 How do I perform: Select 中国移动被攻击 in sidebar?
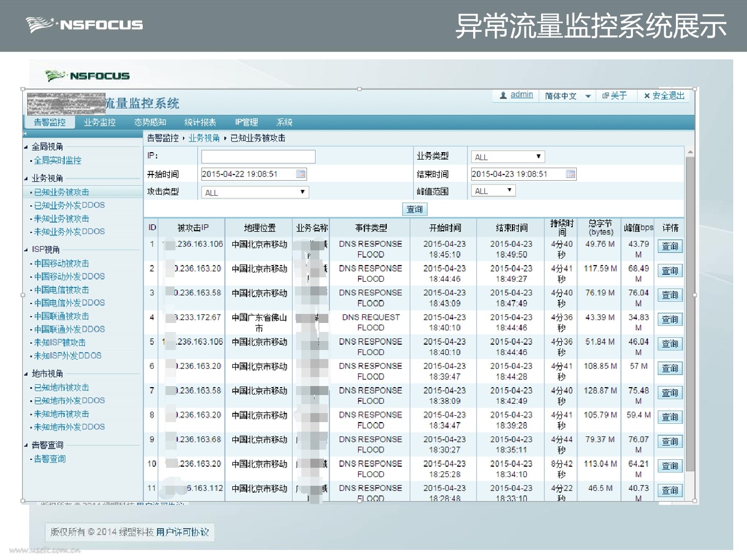(x=62, y=264)
